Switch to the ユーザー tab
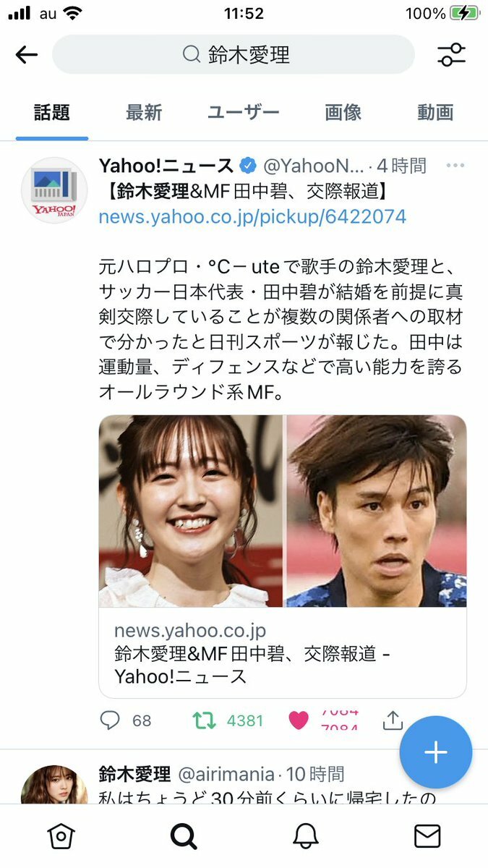The image size is (488, 868). tap(243, 113)
